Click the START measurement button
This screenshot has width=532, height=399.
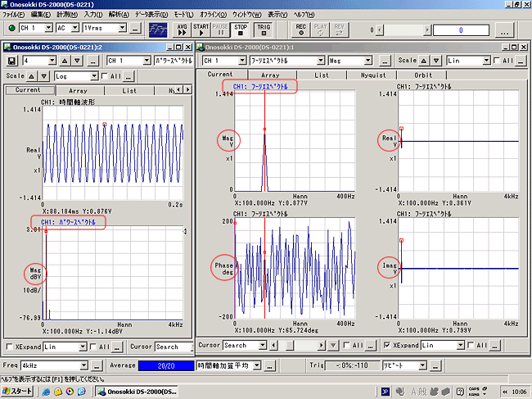tap(201, 29)
